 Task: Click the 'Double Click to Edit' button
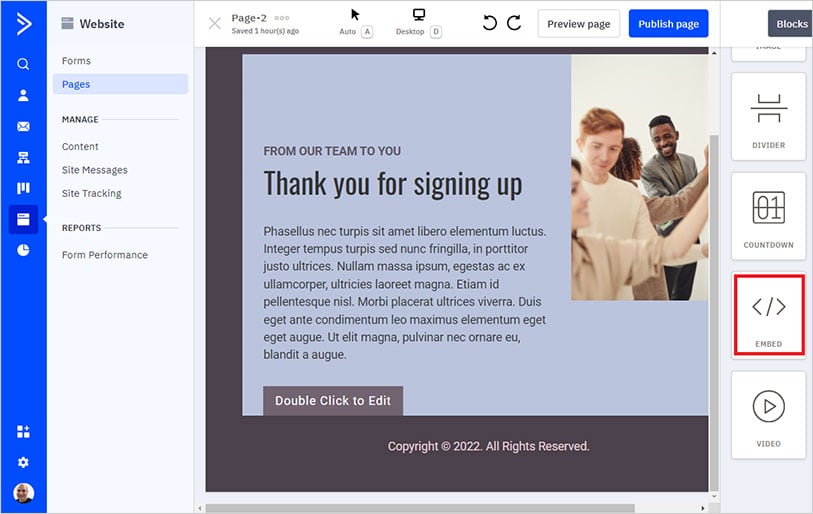point(333,400)
